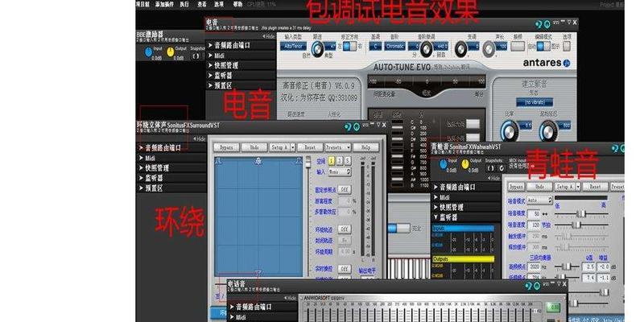644x322 pixels.
Task: Click Reset in surround plugin
Action: [x=310, y=147]
